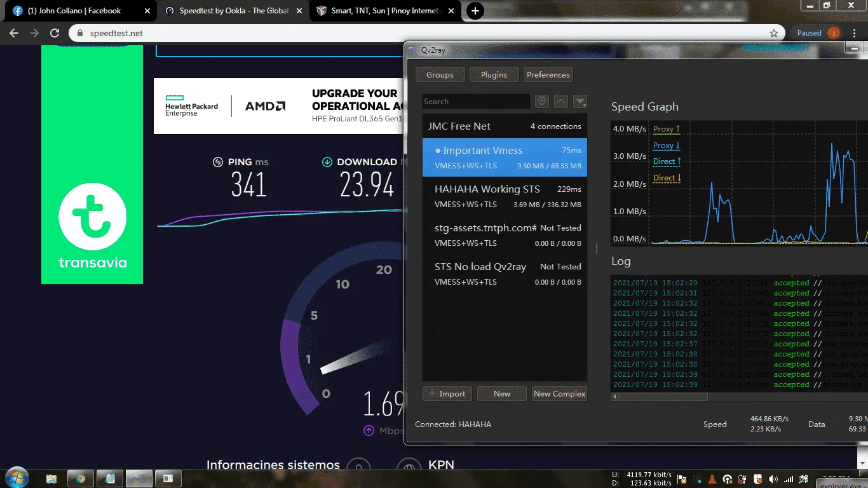Viewport: 868px width, 488px height.
Task: Open Plugins in Qv2ray
Action: pyautogui.click(x=494, y=74)
